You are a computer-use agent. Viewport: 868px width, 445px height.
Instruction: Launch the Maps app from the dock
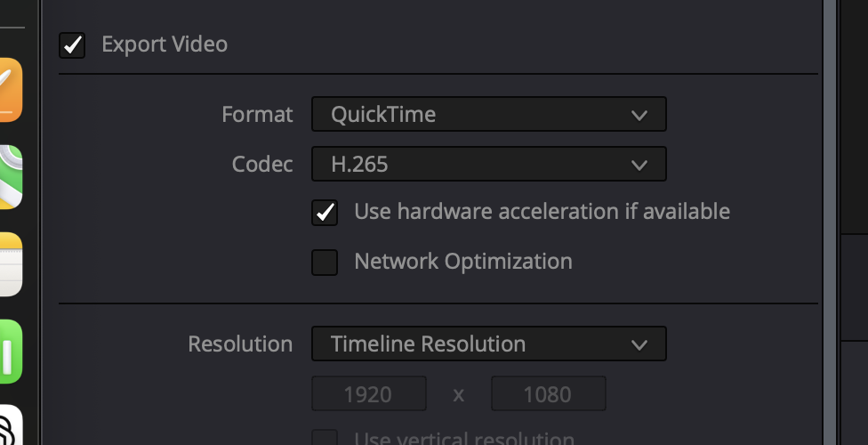11,177
